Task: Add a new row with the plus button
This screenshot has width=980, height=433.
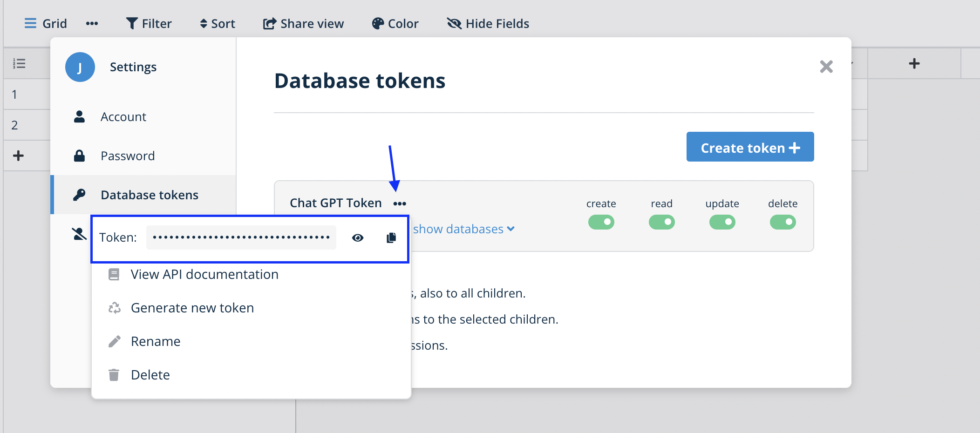Action: 19,156
